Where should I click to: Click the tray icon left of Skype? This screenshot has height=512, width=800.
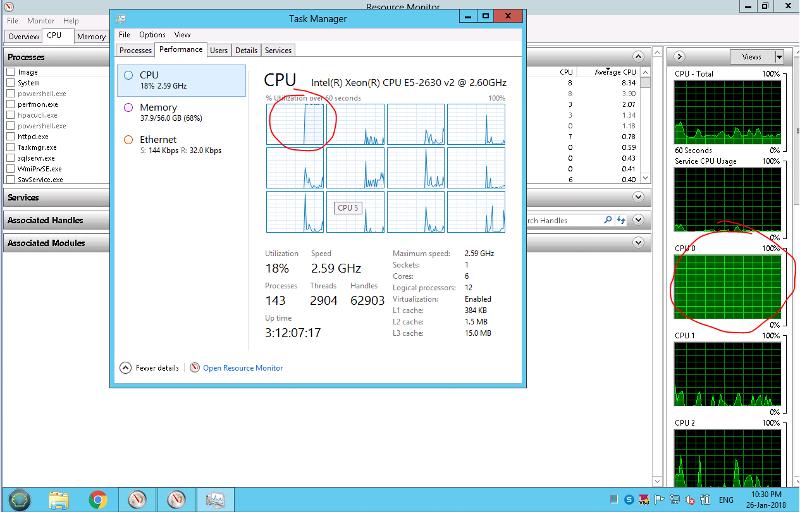point(614,500)
